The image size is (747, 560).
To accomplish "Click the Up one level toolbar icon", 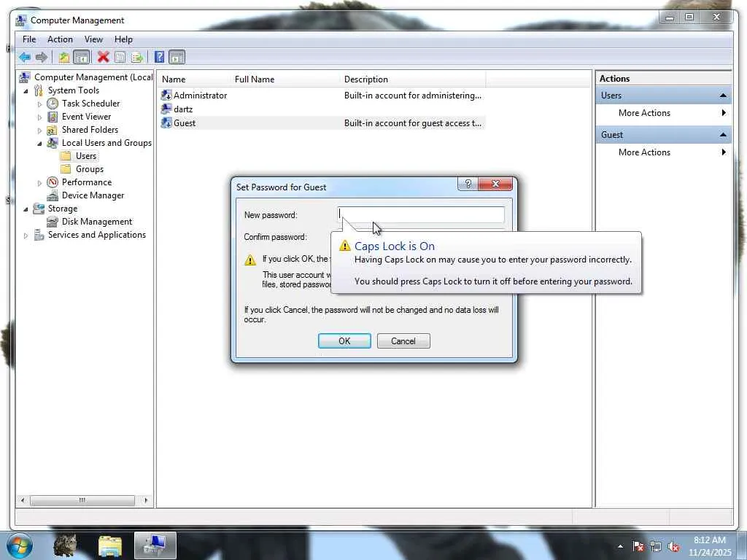I will click(x=64, y=58).
